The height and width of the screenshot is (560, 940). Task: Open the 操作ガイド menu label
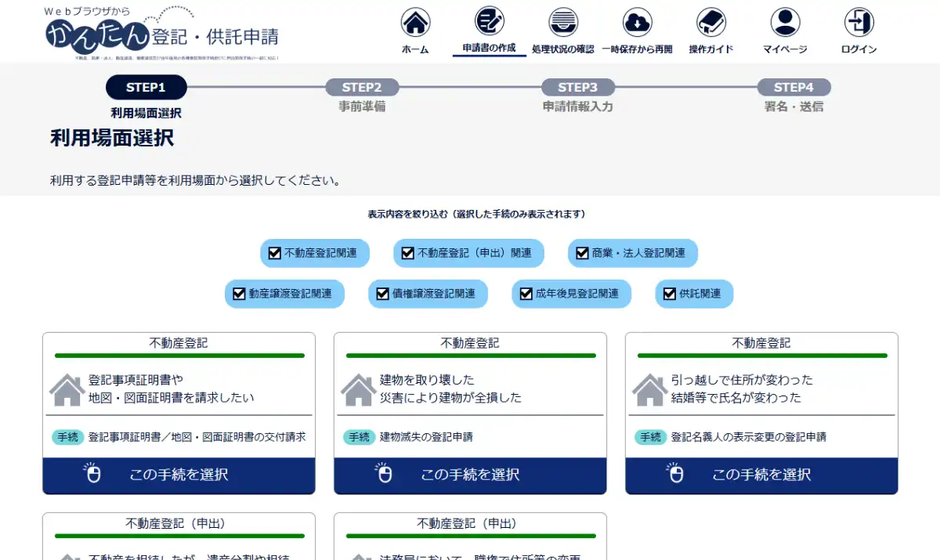[711, 49]
